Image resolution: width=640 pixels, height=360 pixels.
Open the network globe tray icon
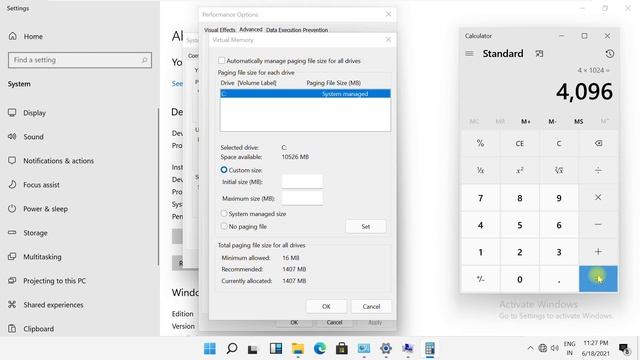(x=542, y=348)
